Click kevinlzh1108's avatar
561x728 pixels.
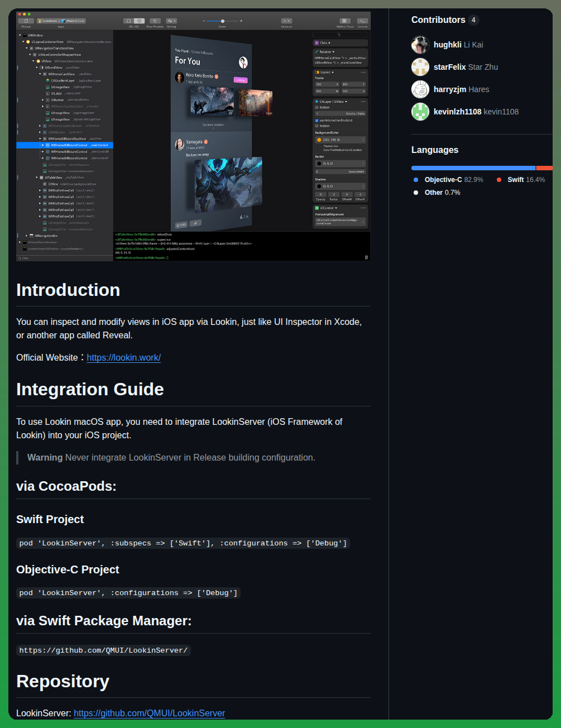point(420,112)
